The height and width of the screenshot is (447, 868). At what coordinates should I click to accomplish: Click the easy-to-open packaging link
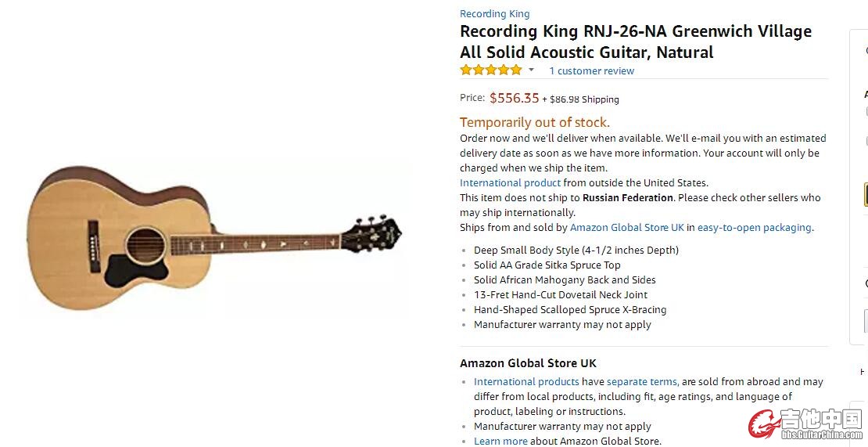click(754, 228)
